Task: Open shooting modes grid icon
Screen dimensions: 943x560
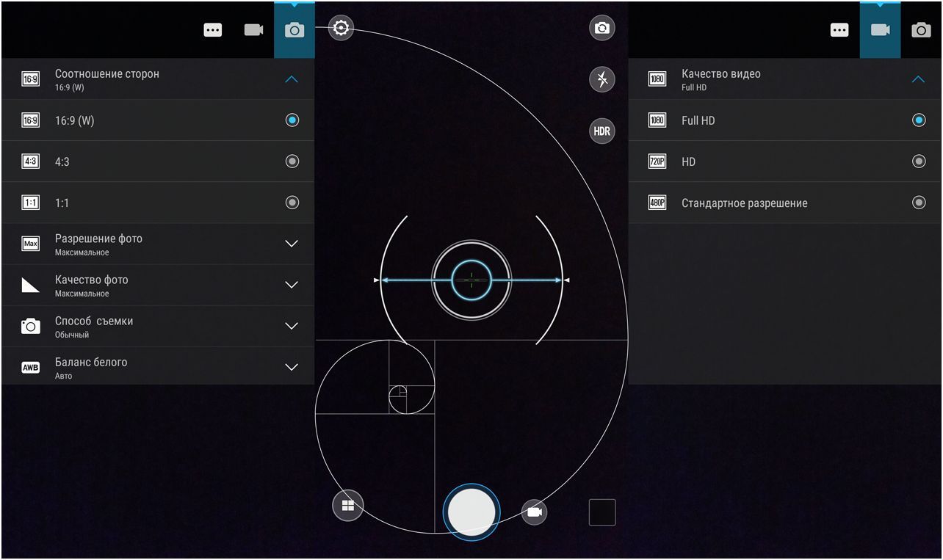Action: 347,506
